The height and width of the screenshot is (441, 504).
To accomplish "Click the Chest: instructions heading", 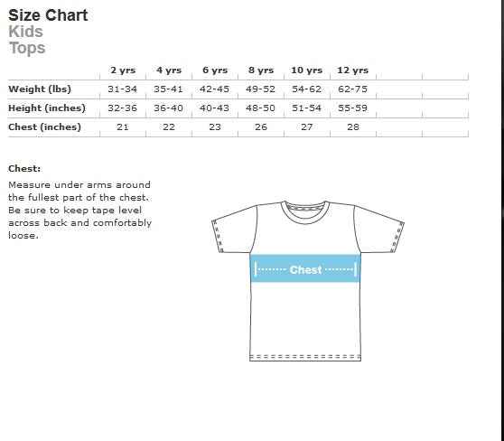I will 24,169.
